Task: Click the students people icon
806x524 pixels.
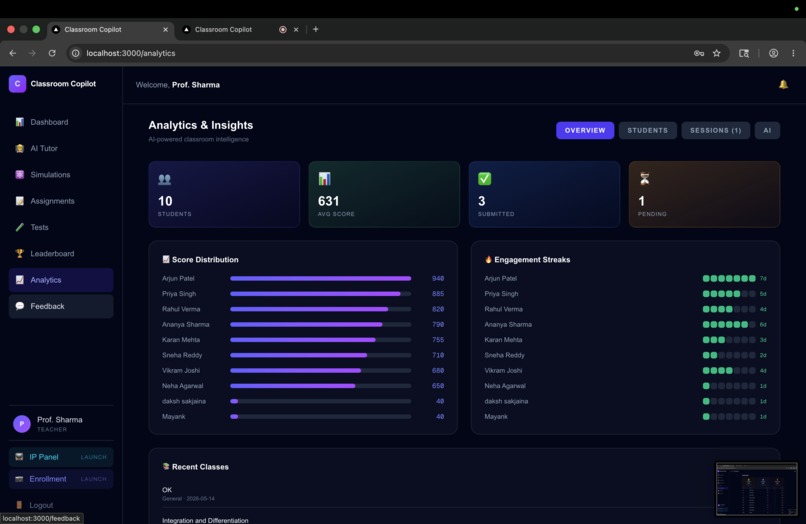Action: (164, 179)
